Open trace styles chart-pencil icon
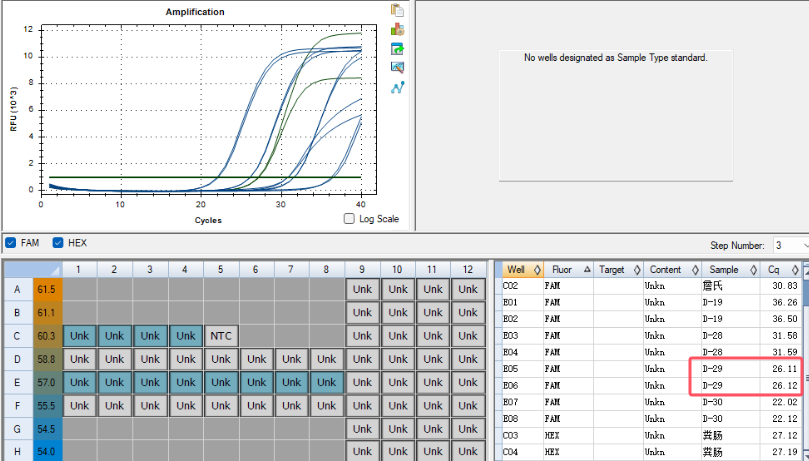 [x=397, y=68]
